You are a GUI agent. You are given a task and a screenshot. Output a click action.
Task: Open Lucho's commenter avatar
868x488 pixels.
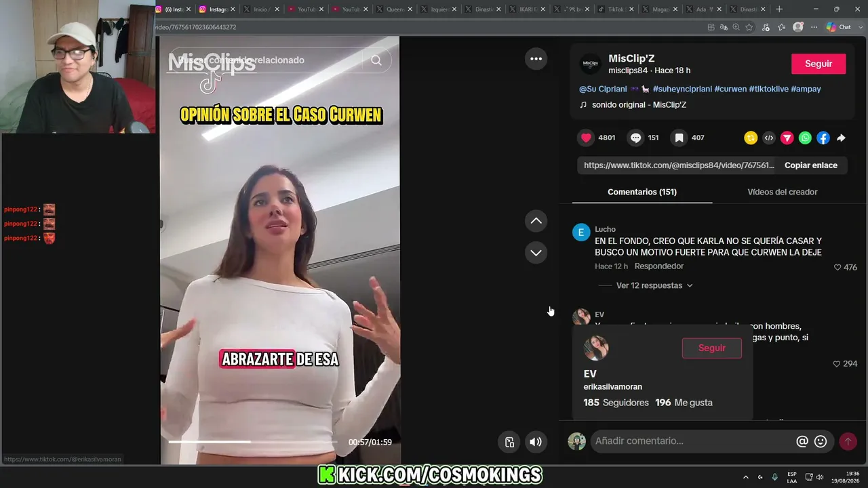[581, 232]
